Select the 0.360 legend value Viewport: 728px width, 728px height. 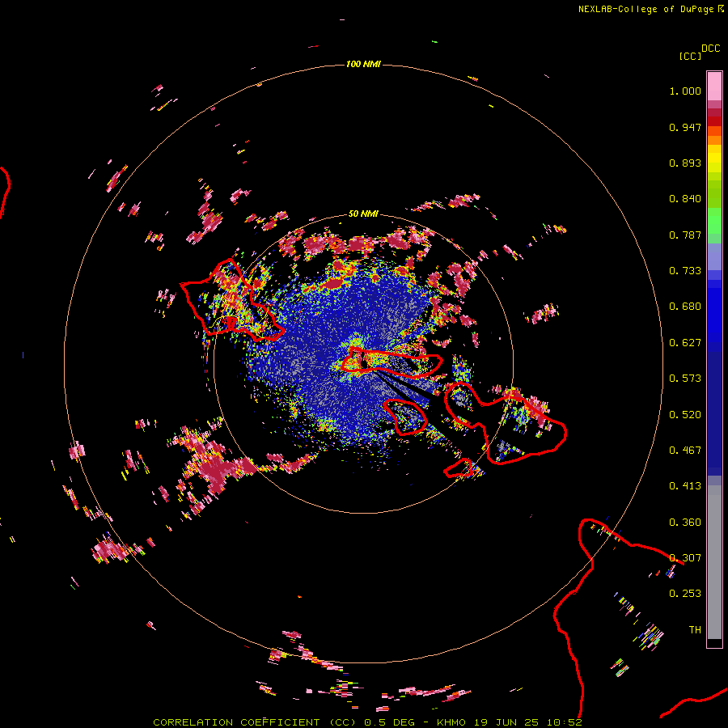click(x=685, y=523)
